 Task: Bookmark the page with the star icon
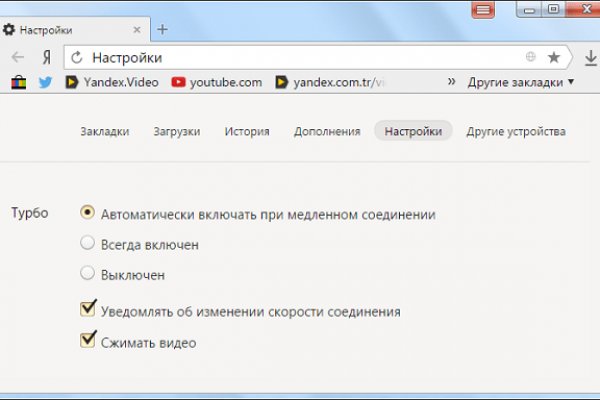[x=553, y=58]
